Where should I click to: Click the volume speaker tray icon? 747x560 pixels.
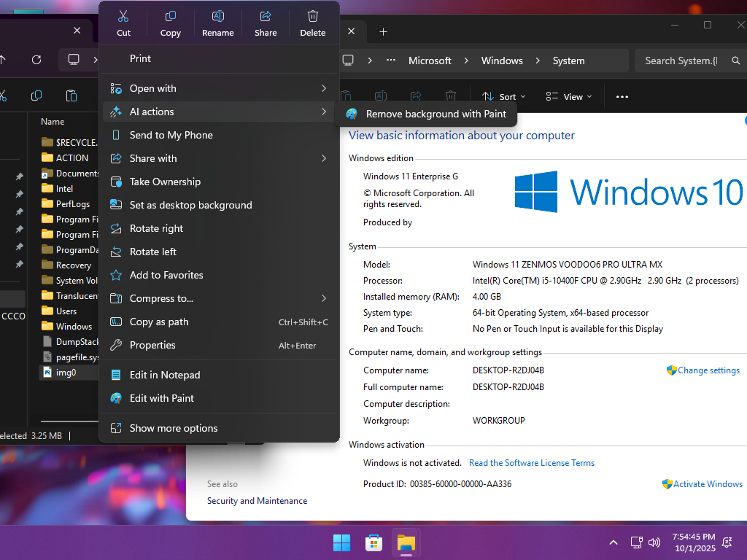[x=654, y=542]
